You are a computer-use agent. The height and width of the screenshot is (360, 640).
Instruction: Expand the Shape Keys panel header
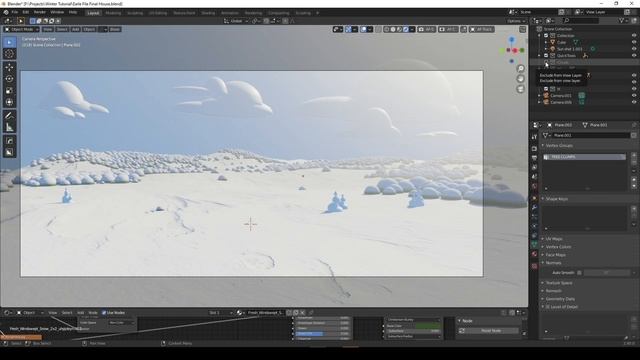click(557, 199)
